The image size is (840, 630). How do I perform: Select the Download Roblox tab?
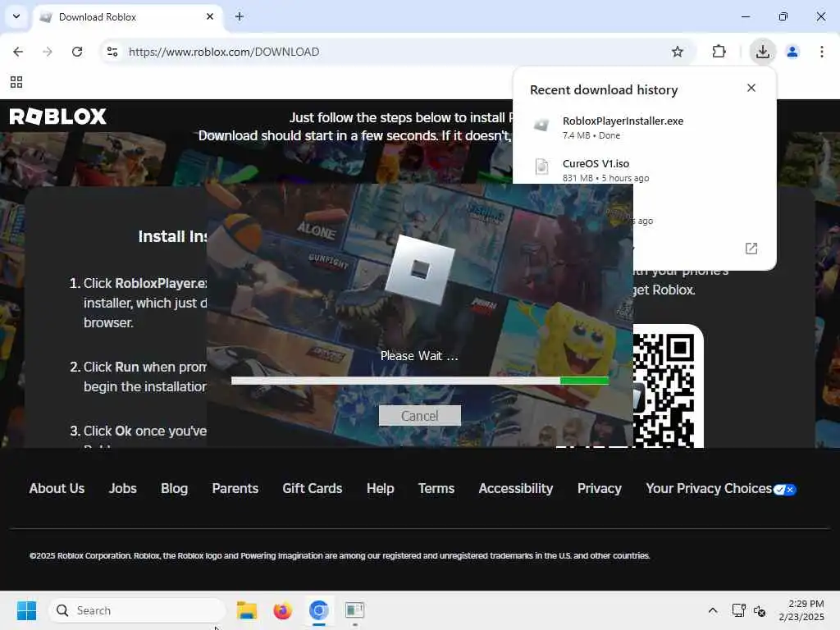[x=129, y=17]
